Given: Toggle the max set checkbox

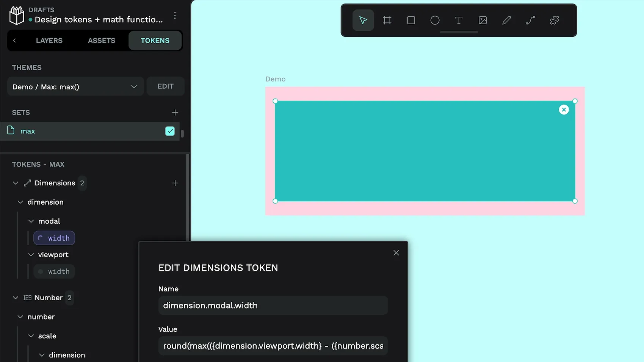Looking at the screenshot, I should 170,131.
